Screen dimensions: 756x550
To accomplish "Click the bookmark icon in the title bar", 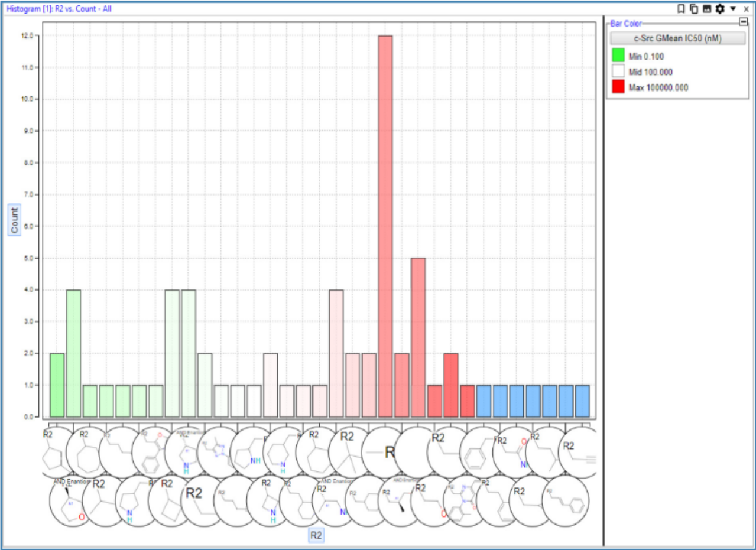I will point(682,9).
